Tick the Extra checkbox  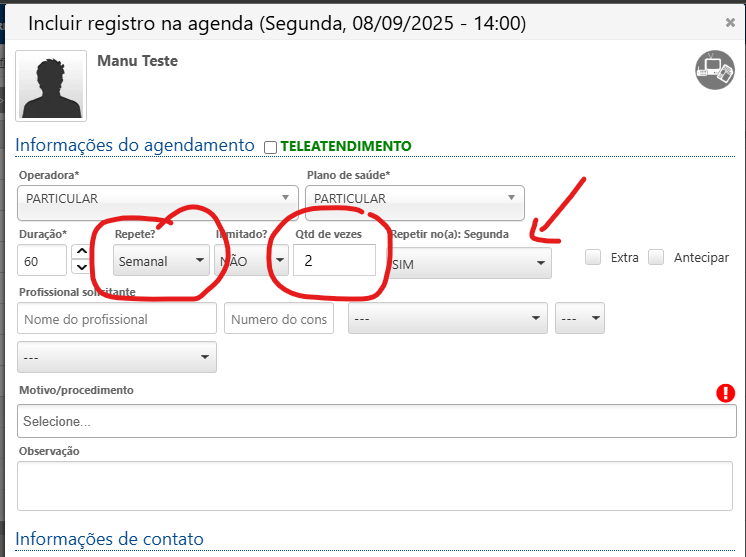pos(593,257)
